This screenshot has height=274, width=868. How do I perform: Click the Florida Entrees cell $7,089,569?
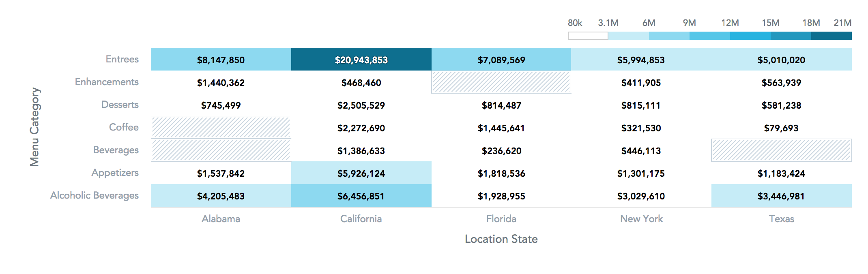tap(501, 59)
